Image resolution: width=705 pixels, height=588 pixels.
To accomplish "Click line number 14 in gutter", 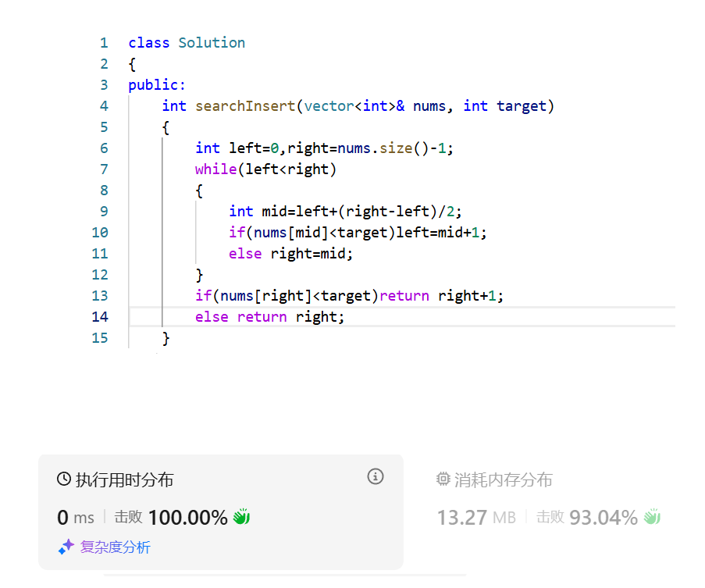I will [x=100, y=317].
